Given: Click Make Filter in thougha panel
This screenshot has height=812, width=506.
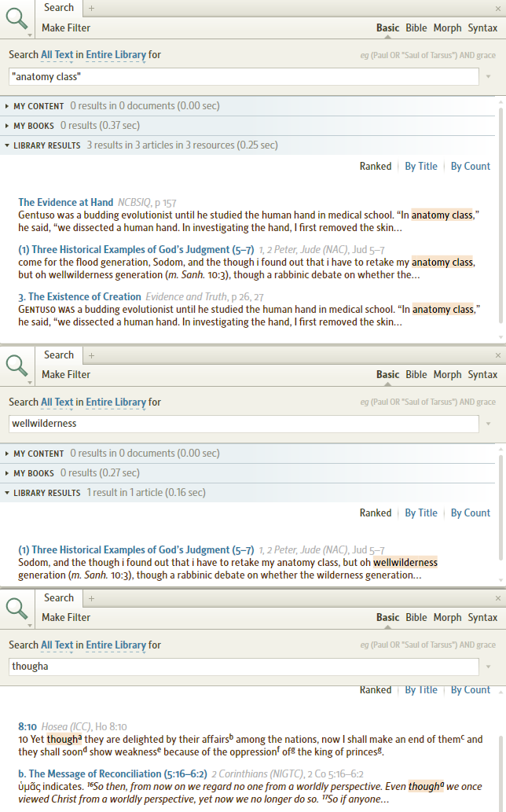Looking at the screenshot, I should (x=66, y=617).
